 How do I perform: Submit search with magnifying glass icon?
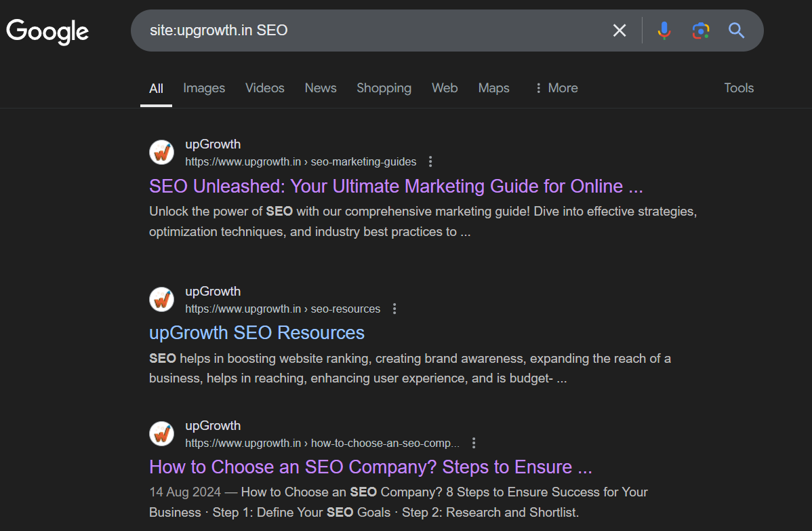click(x=736, y=31)
